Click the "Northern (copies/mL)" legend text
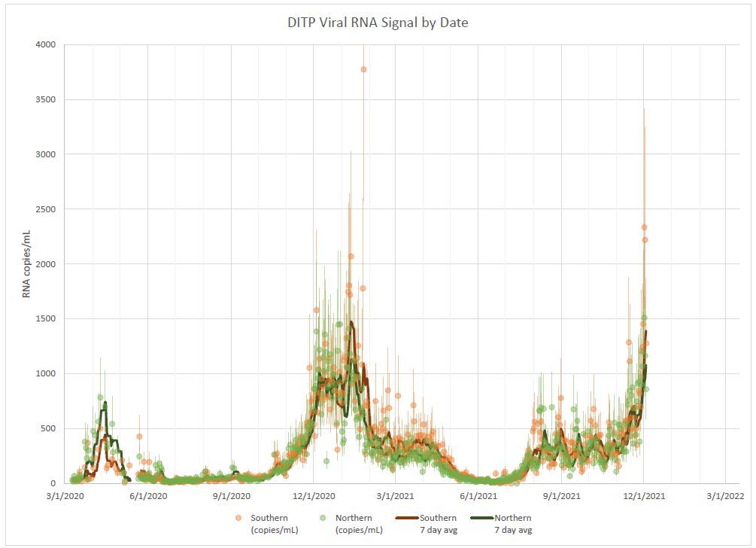 359,524
